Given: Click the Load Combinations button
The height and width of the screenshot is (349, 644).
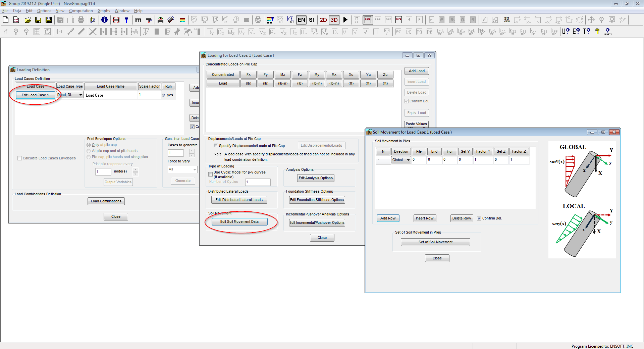Looking at the screenshot, I should click(106, 201).
